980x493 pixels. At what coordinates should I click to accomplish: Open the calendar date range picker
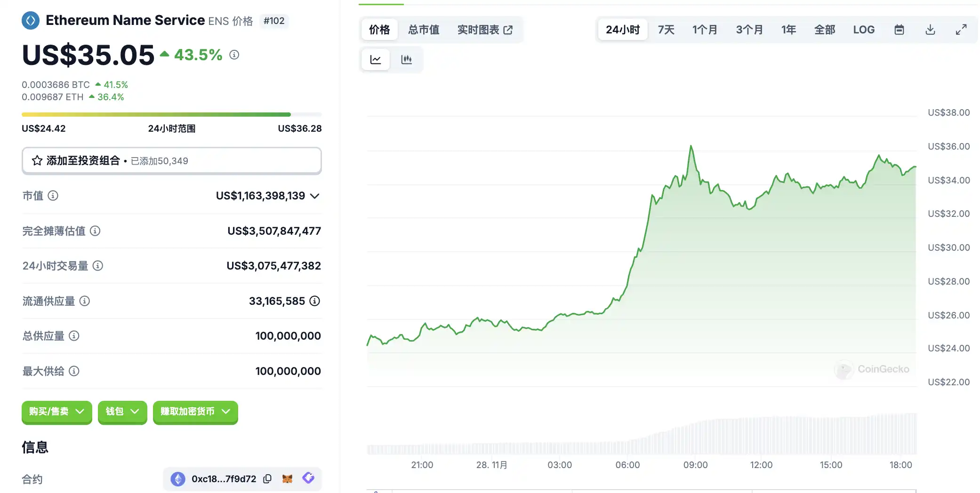point(899,30)
